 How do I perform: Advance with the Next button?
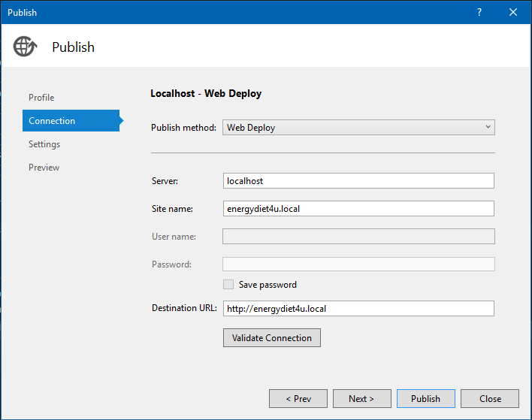361,399
